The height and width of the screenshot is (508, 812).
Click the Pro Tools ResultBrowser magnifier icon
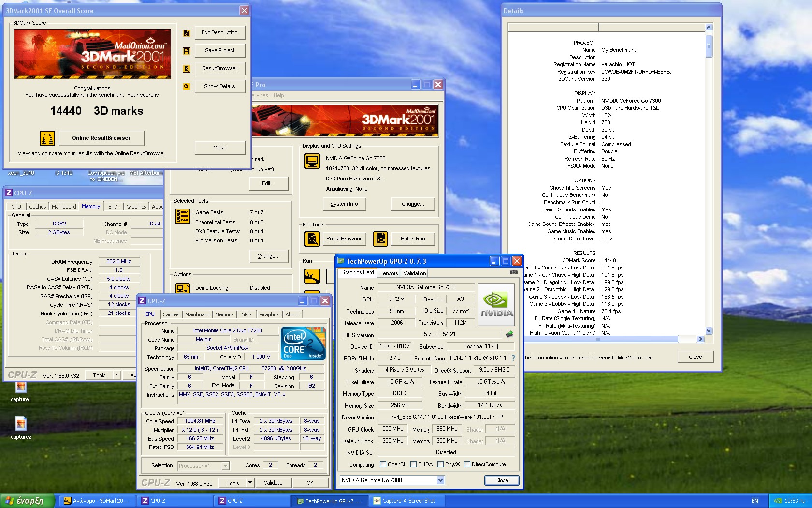(x=312, y=239)
